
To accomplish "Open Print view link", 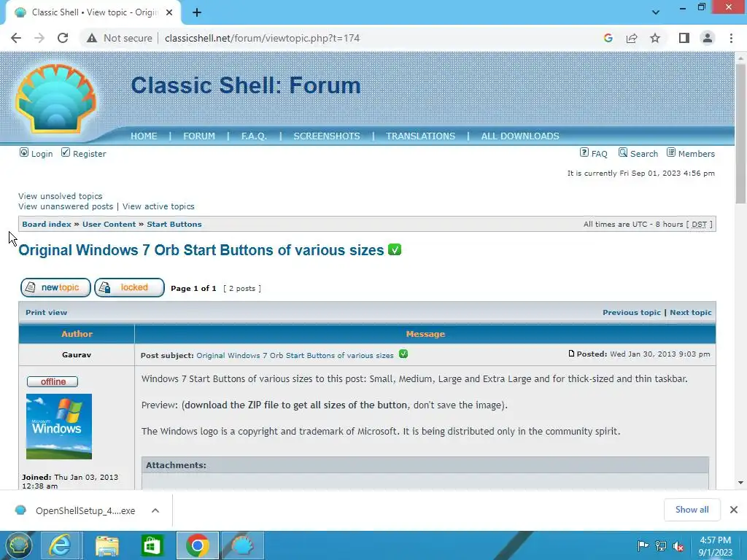I will tap(47, 312).
